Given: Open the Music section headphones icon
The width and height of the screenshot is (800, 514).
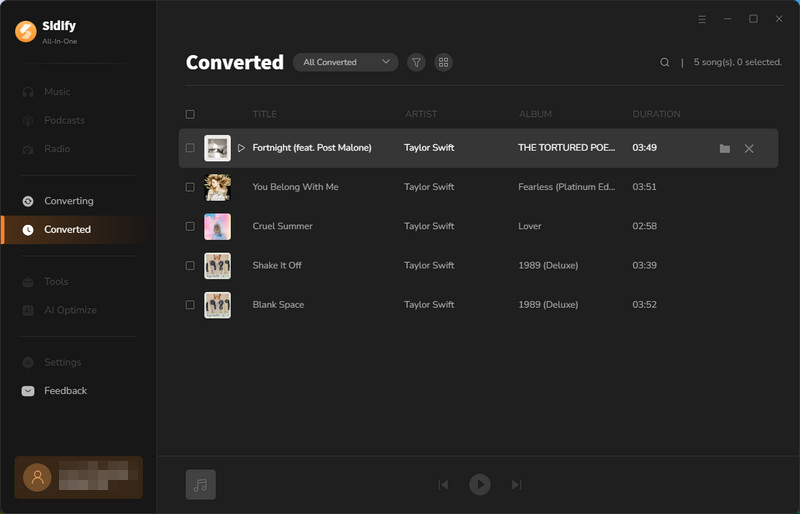Looking at the screenshot, I should tap(28, 92).
